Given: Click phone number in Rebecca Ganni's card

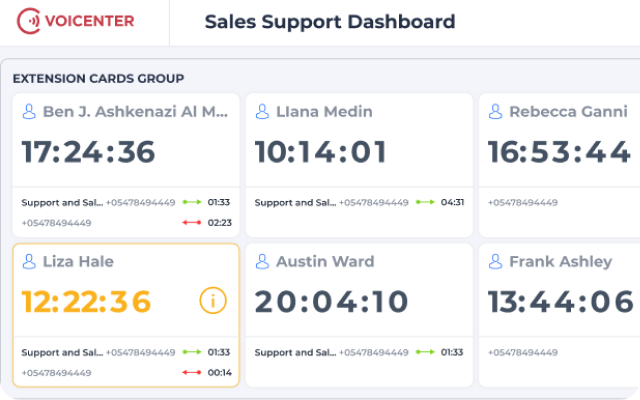Looking at the screenshot, I should (523, 202).
